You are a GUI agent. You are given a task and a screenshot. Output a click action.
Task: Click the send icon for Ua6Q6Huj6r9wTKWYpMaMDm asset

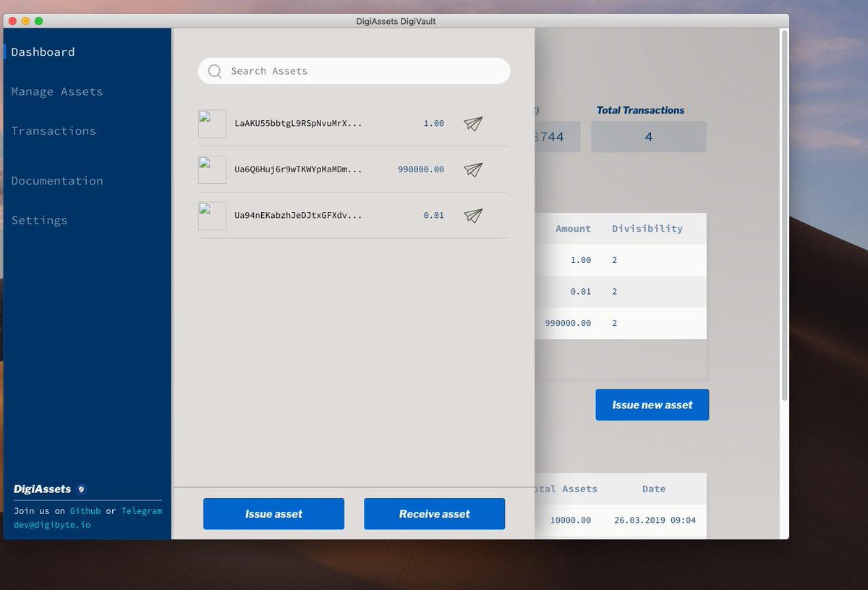473,169
